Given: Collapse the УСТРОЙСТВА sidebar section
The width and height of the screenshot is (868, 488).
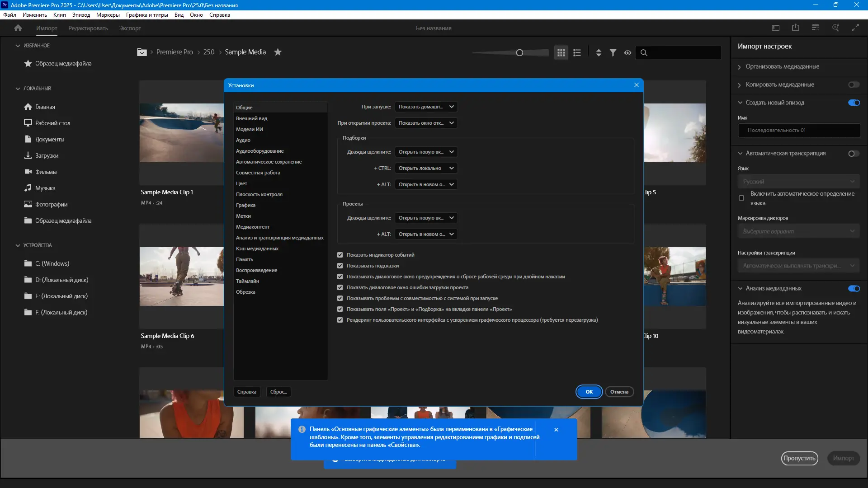Looking at the screenshot, I should click(x=18, y=245).
